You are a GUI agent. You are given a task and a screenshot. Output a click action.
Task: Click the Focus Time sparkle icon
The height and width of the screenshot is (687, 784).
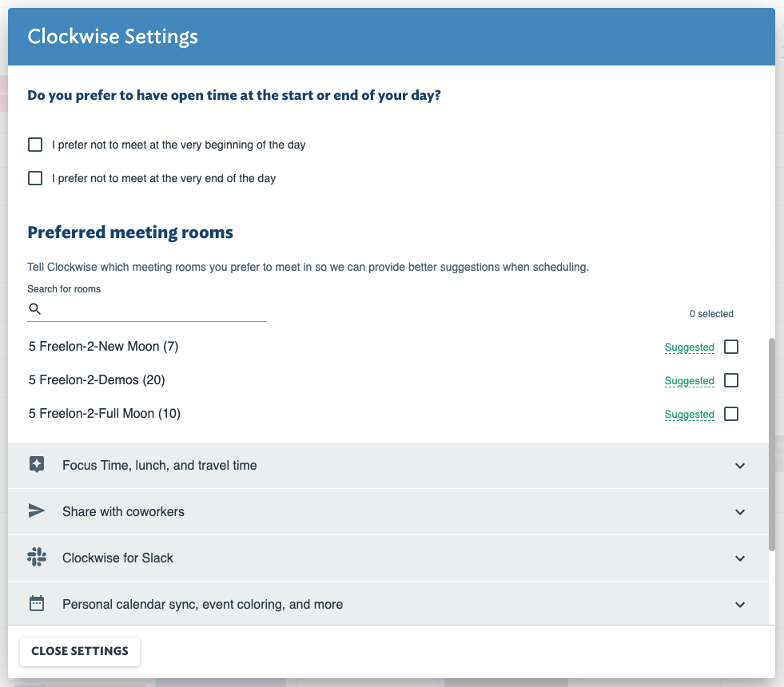(x=37, y=465)
